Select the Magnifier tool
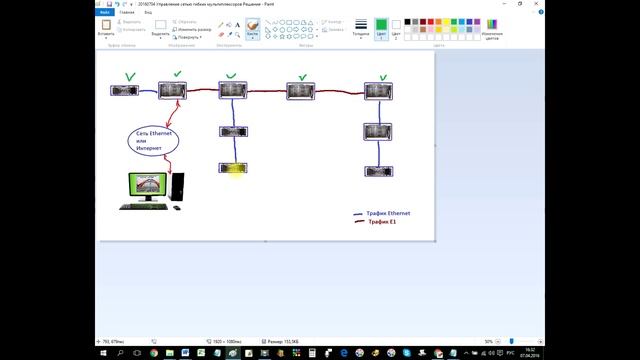Viewport: 640px width, 360px height. (x=237, y=35)
